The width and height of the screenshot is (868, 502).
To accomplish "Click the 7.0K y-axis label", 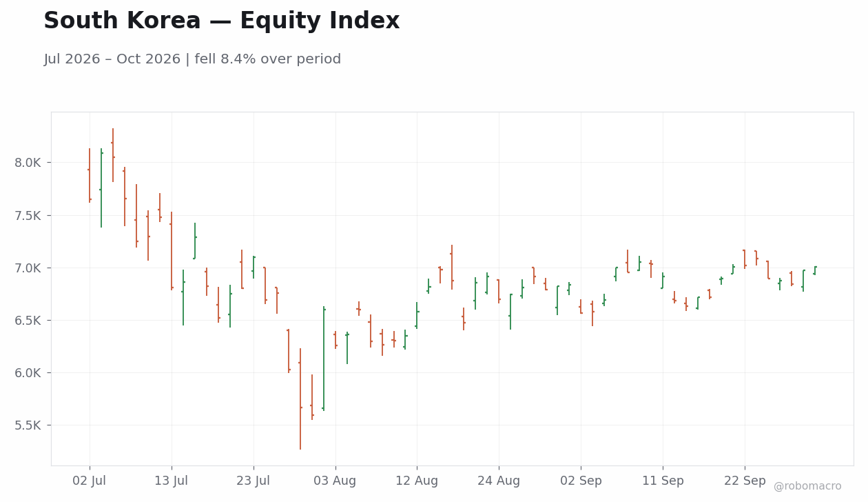I will 28,268.
